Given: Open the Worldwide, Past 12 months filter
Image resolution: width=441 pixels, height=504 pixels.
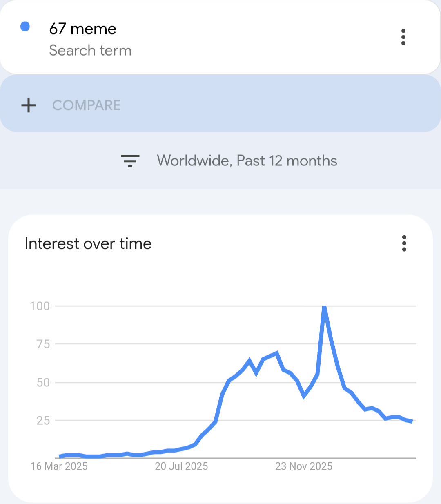Looking at the screenshot, I should coord(247,161).
